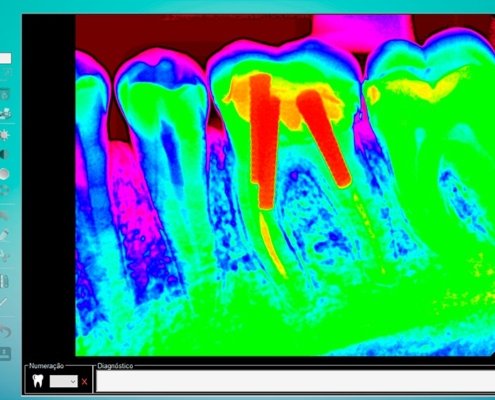
Task: Click the white box at top of left toolbar
Action: click(5, 58)
